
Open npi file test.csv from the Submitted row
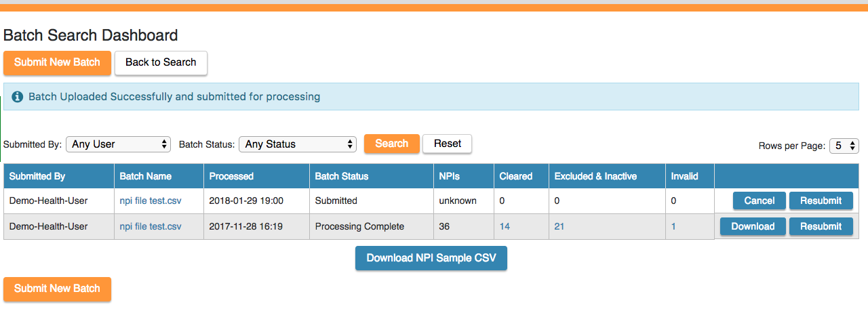[x=151, y=201]
